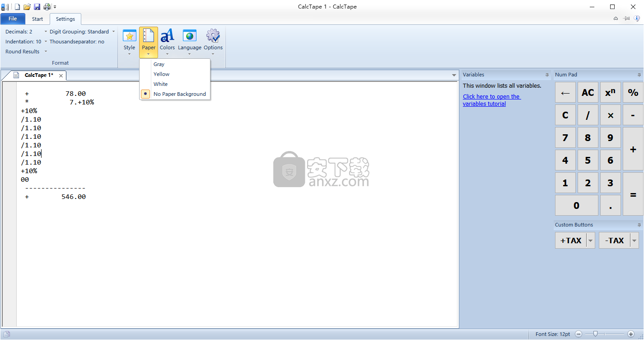Expand the -TAX button dropdown arrow
This screenshot has height=340, width=644.
(635, 241)
